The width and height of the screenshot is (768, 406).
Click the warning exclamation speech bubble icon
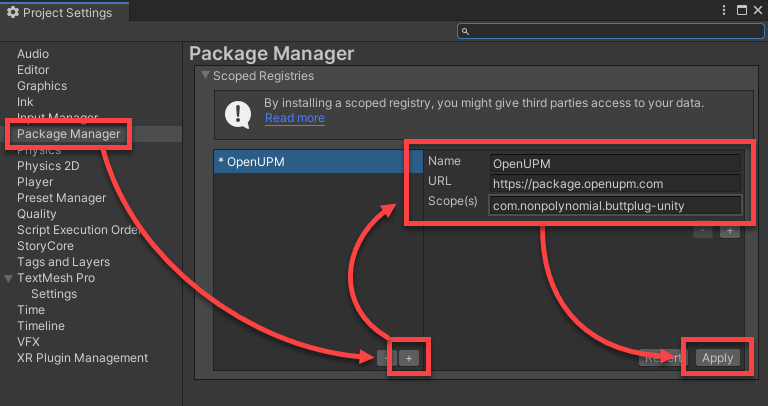238,115
